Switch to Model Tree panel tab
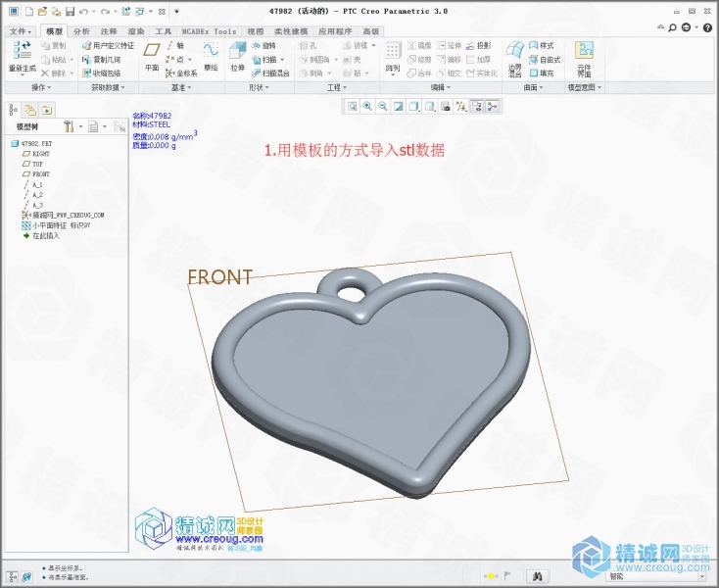The height and width of the screenshot is (588, 719). pyautogui.click(x=14, y=110)
